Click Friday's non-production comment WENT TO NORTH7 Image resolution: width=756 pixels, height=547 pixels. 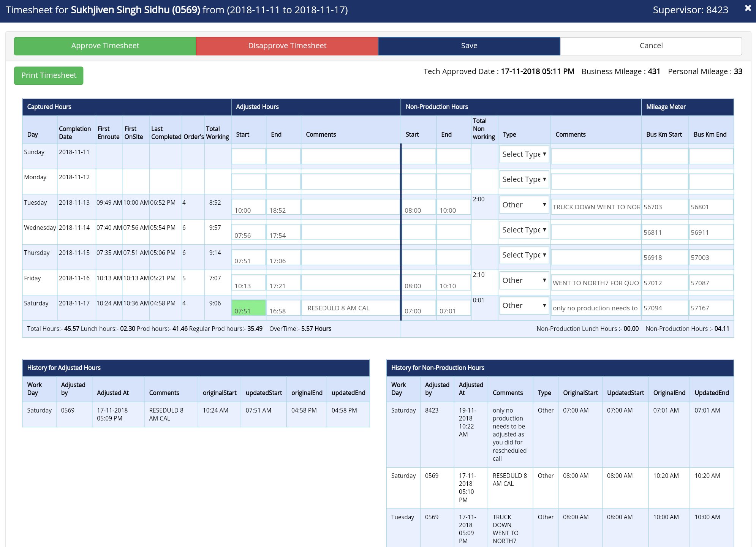pos(596,283)
